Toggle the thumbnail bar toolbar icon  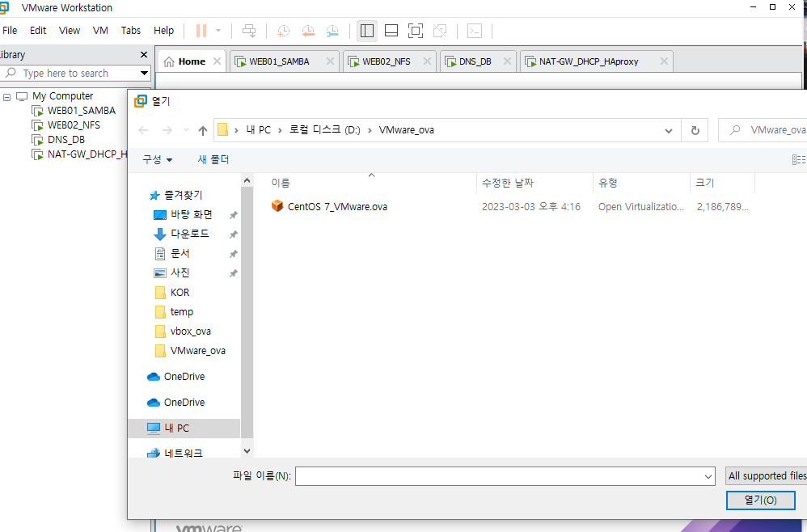coord(391,31)
